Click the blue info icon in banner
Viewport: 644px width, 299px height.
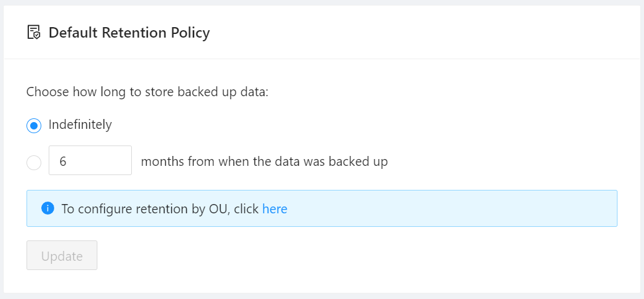point(47,208)
